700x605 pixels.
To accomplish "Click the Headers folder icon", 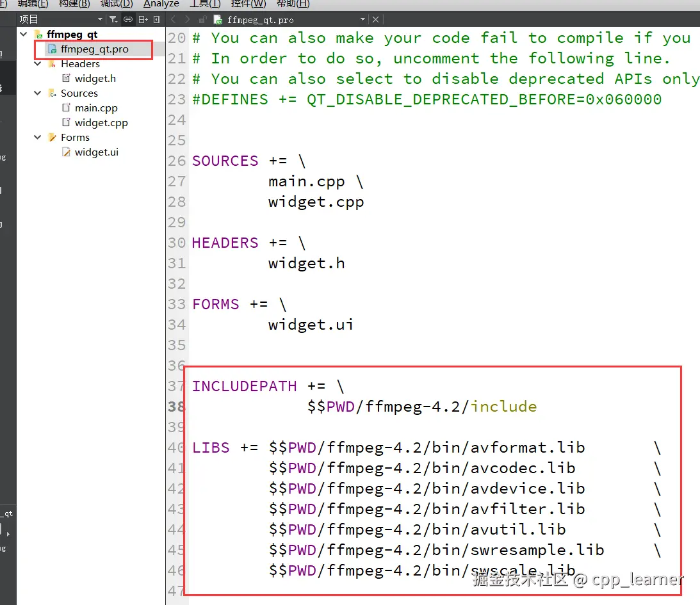I will click(x=53, y=64).
